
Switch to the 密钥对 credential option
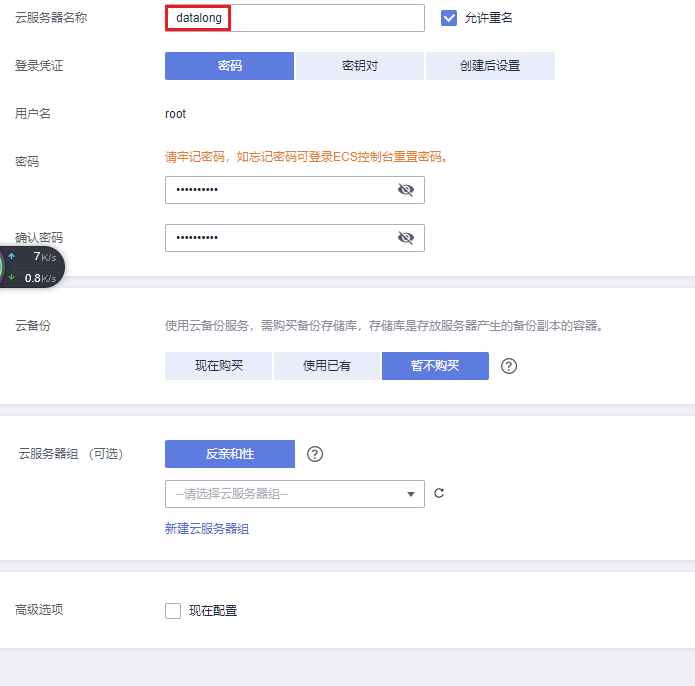pos(359,66)
